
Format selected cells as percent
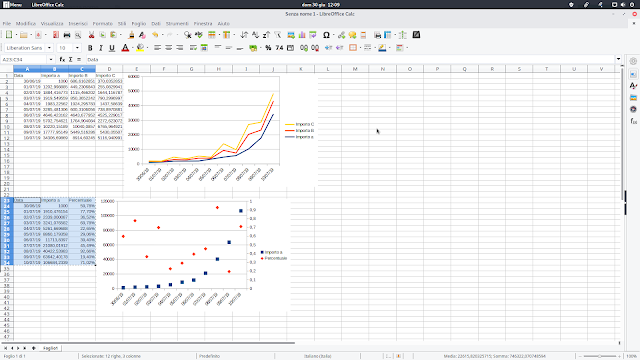[268, 48]
